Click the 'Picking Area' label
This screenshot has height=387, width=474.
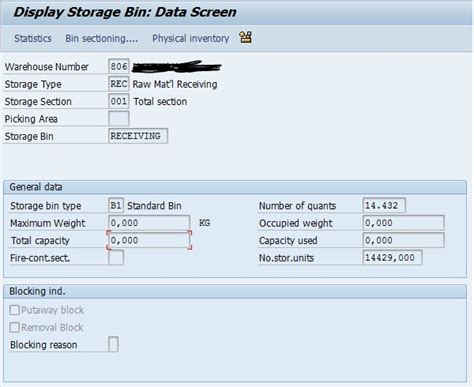pyautogui.click(x=31, y=119)
